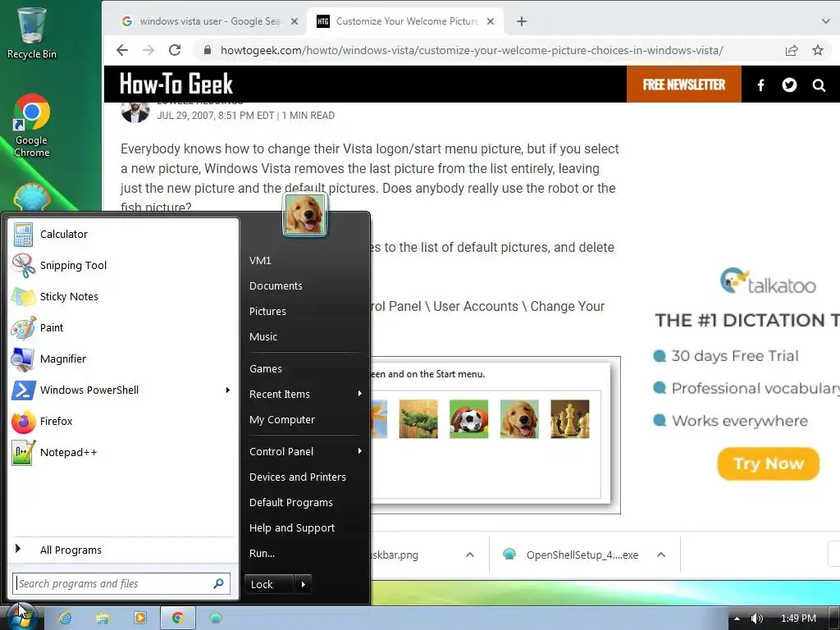
Task: Click the 1:49 PM clock
Action: pos(798,619)
